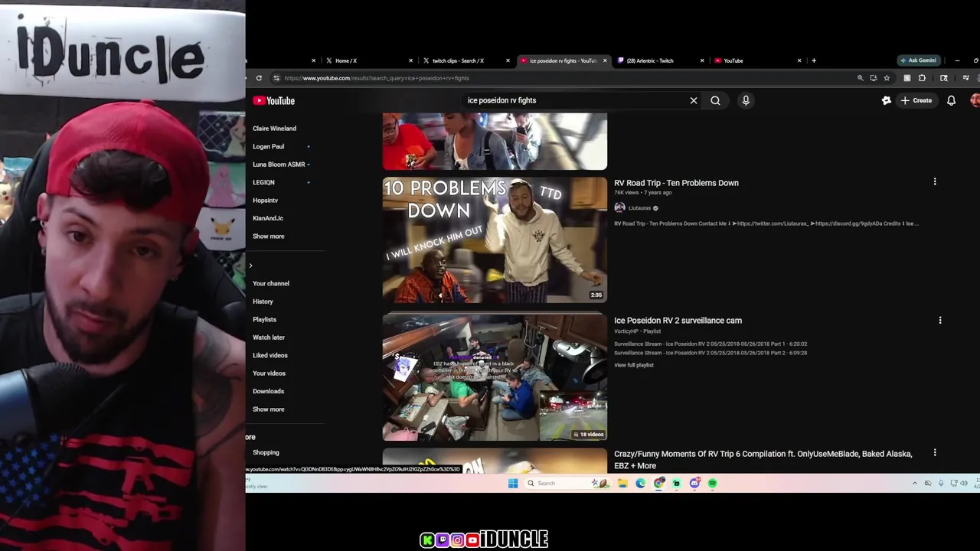The width and height of the screenshot is (980, 551).
Task: Open Luna Bloom ASMR subscription
Action: click(x=279, y=165)
